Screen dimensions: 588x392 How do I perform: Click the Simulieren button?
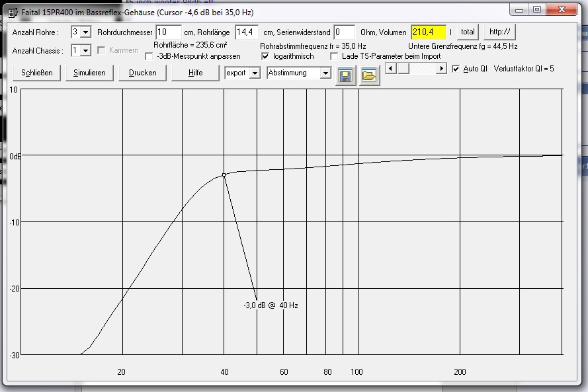[x=89, y=73]
